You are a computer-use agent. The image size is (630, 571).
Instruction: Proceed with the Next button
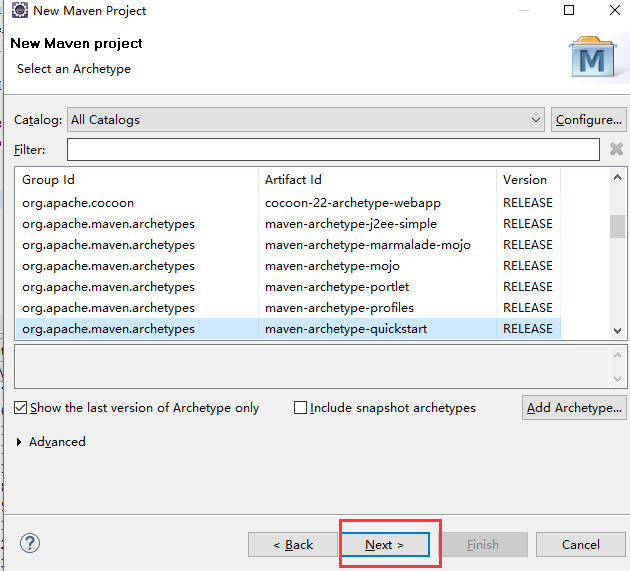point(385,544)
